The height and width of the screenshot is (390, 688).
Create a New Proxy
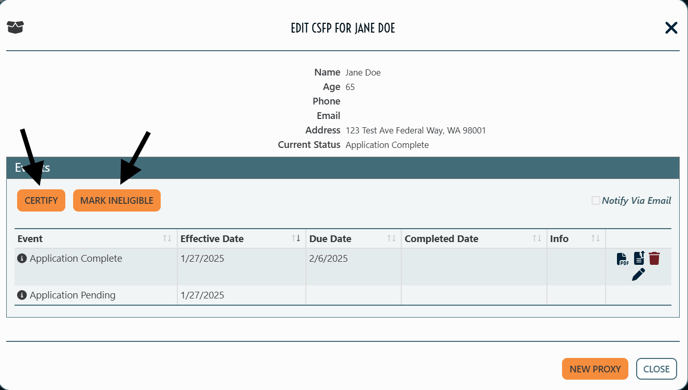(x=595, y=369)
